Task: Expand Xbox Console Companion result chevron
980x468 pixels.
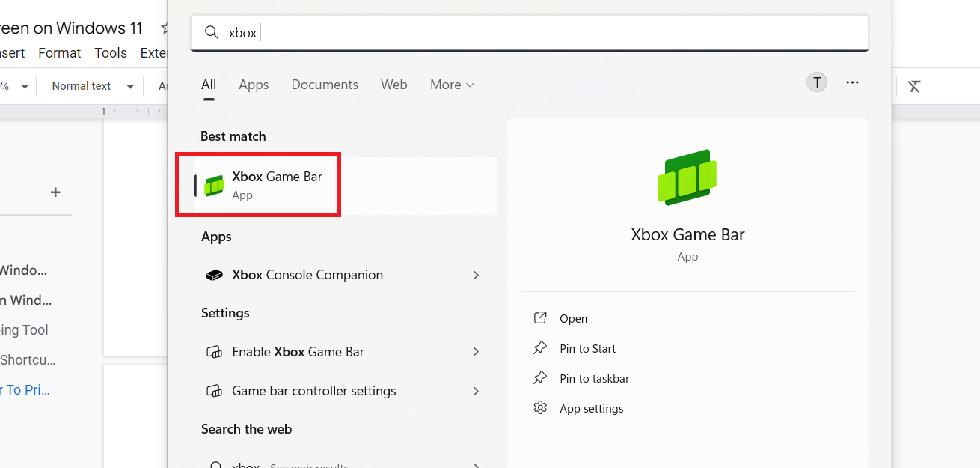Action: [x=476, y=275]
